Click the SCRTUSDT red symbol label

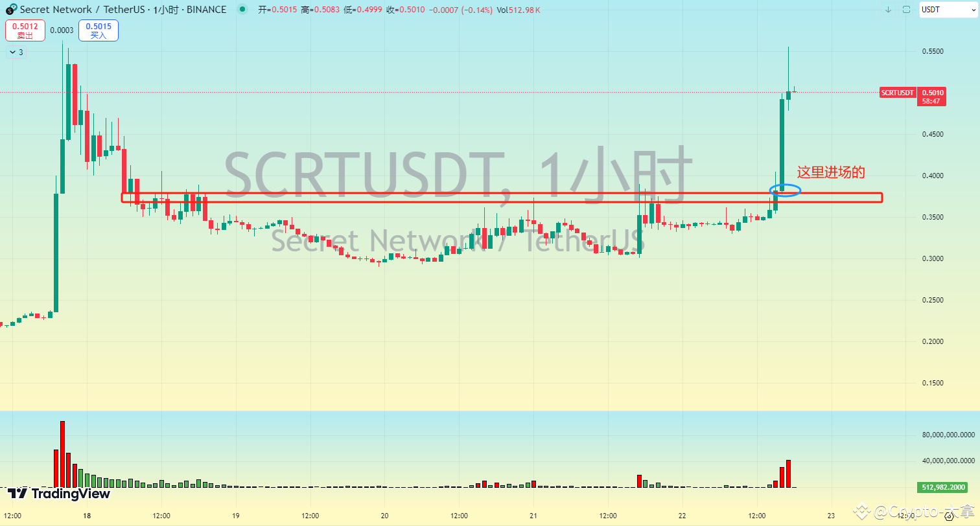(x=897, y=93)
